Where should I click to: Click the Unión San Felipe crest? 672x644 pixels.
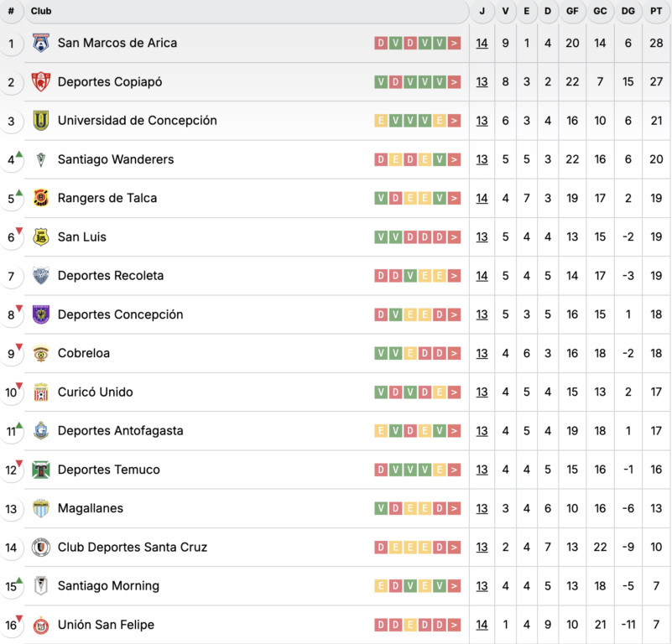point(41,625)
